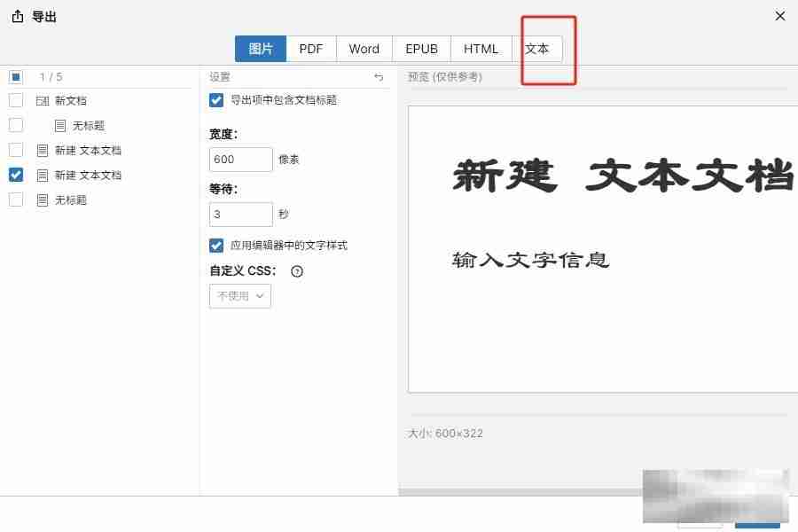Check the 新文档 folder checkbox
The height and width of the screenshot is (532, 798).
(16, 100)
